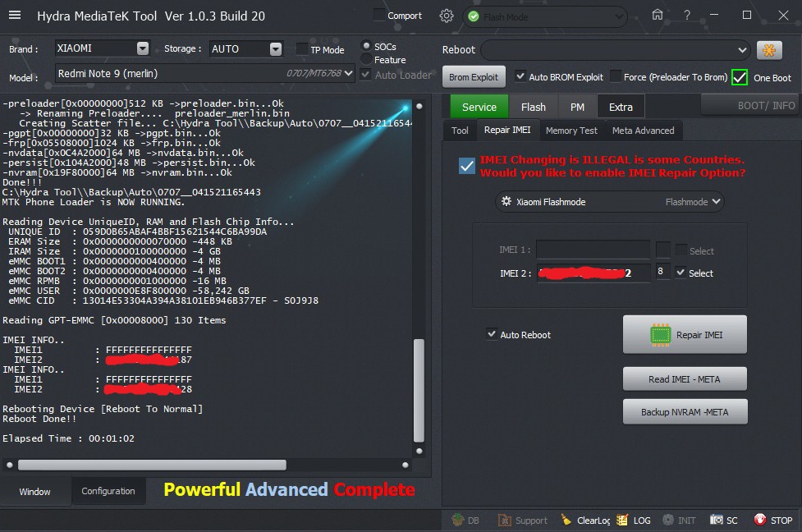Select the Feature radio button

pyautogui.click(x=366, y=59)
